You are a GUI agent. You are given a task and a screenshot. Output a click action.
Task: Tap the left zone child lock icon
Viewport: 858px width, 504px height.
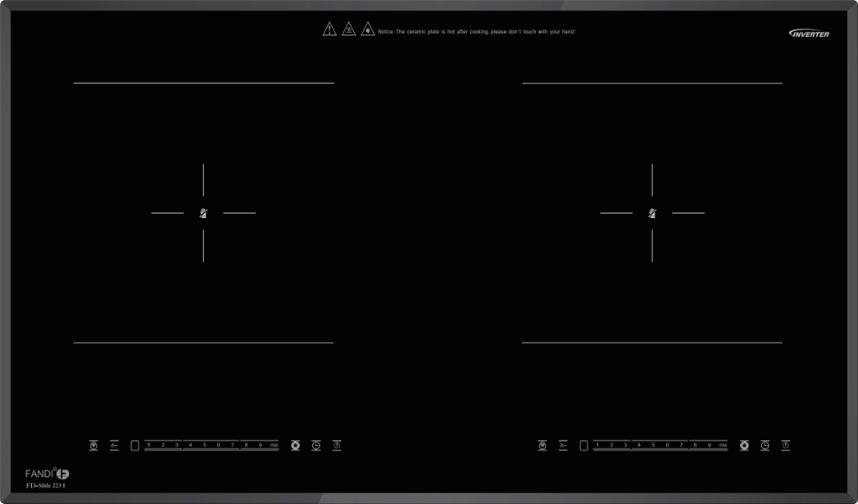[x=93, y=446]
